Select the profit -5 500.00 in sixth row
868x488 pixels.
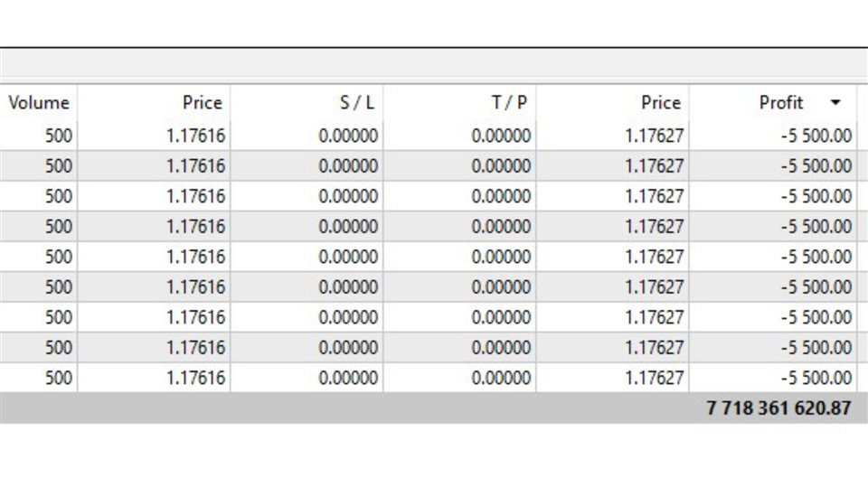click(816, 287)
